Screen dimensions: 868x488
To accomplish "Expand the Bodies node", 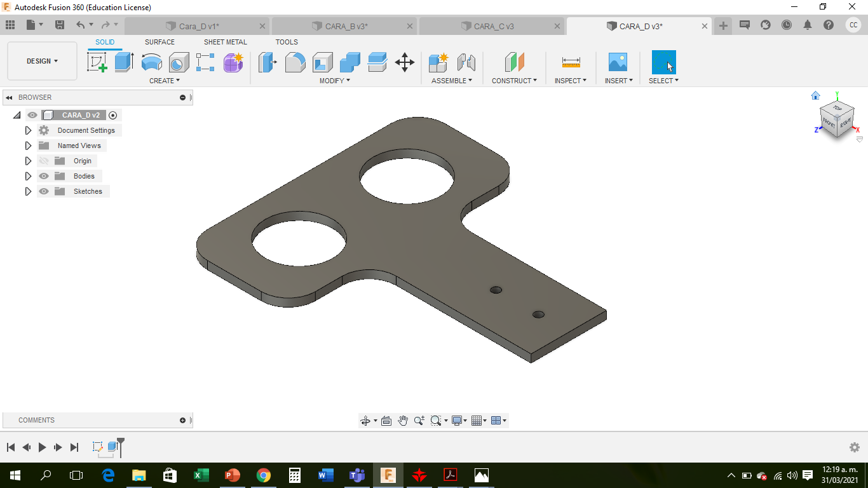I will pyautogui.click(x=28, y=176).
